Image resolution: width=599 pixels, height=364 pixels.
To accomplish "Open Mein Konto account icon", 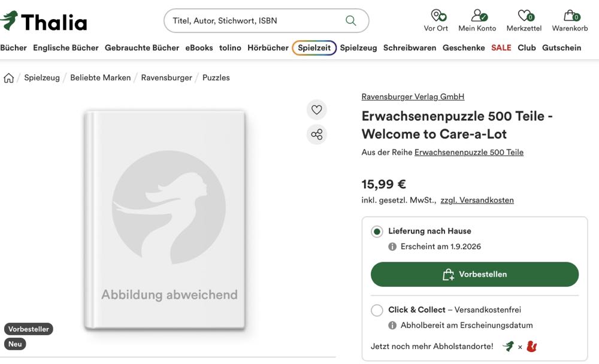I will point(477,20).
